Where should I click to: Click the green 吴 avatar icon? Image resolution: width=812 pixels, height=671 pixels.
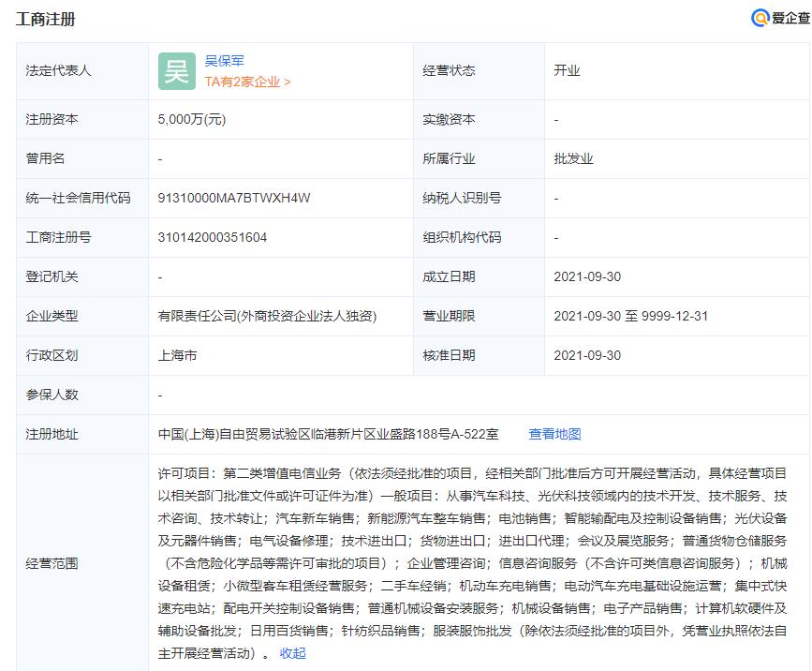(176, 71)
